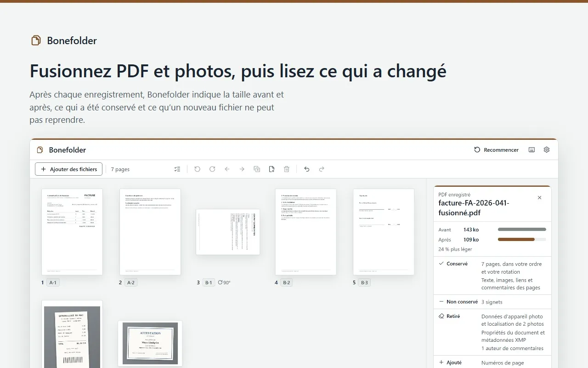Click the undo arrow icon

307,169
